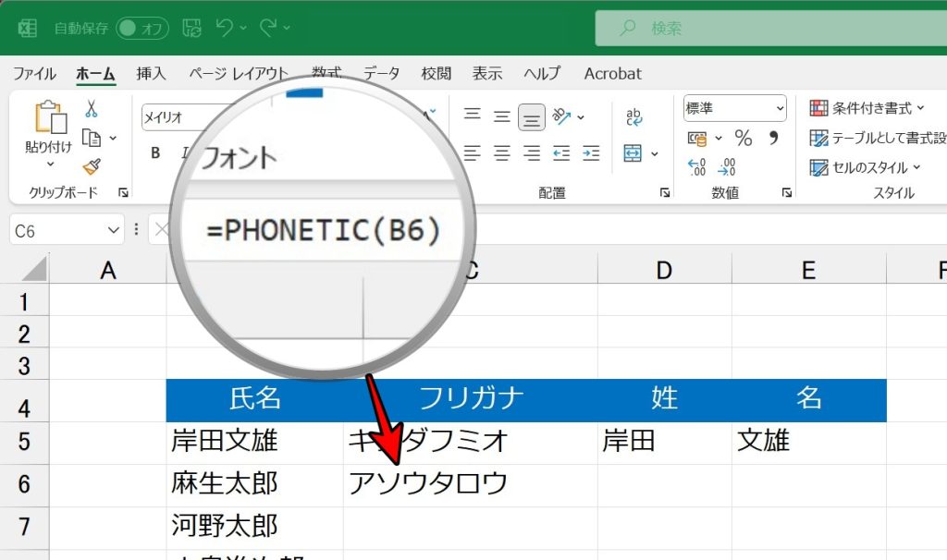Click the comma style icon
This screenshot has width=947, height=560.
(x=774, y=139)
